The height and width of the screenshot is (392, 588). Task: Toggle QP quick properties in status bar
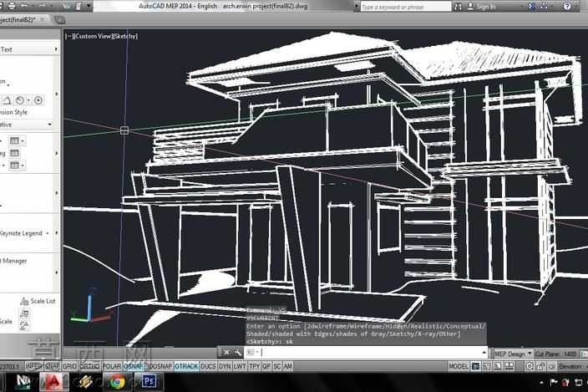266,366
